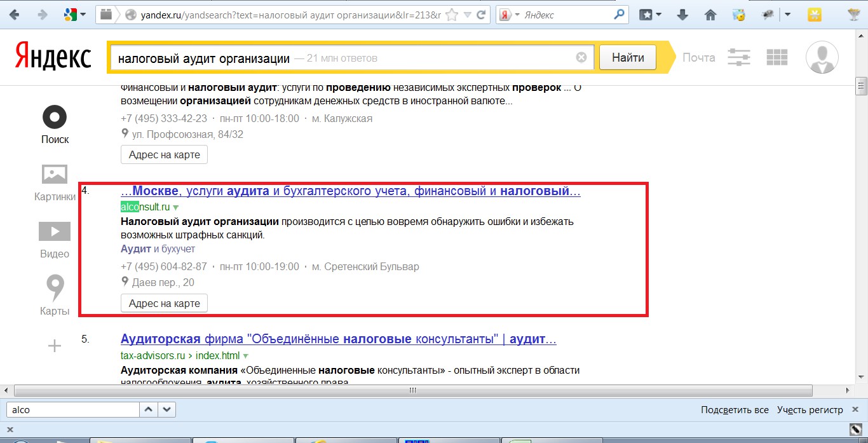Bookmark this page with the star icon
This screenshot has width=868, height=443.
[x=451, y=15]
